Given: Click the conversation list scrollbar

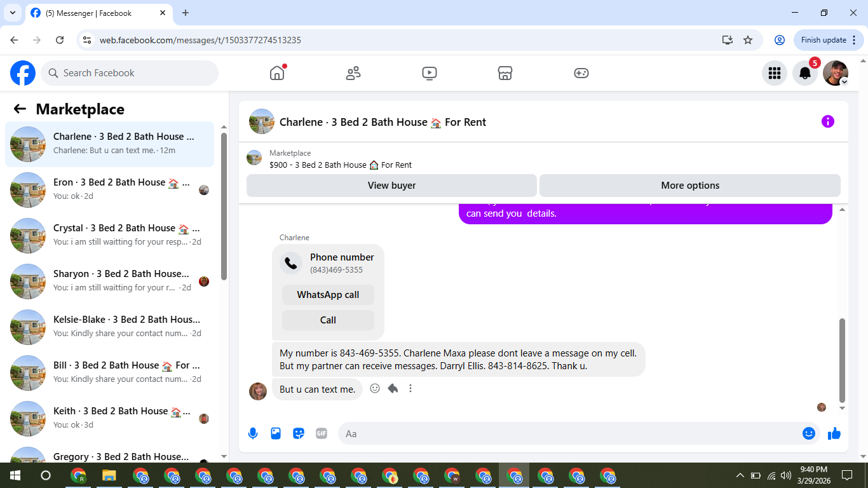Looking at the screenshot, I should pyautogui.click(x=224, y=206).
